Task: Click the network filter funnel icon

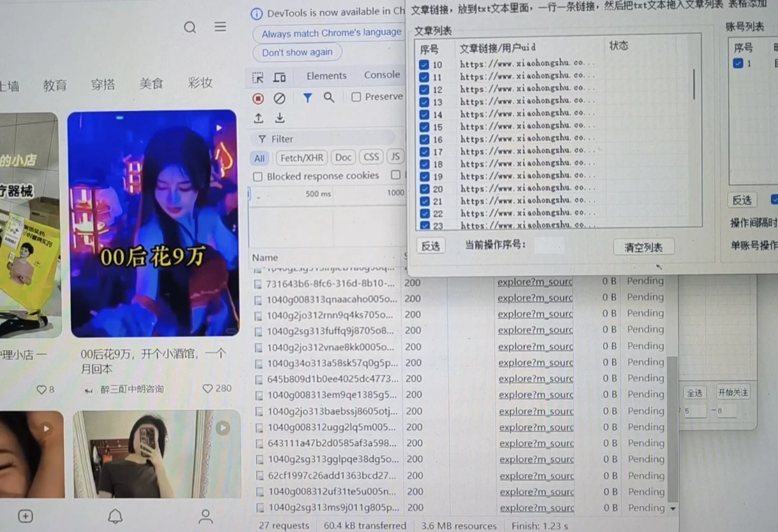Action: (x=307, y=97)
